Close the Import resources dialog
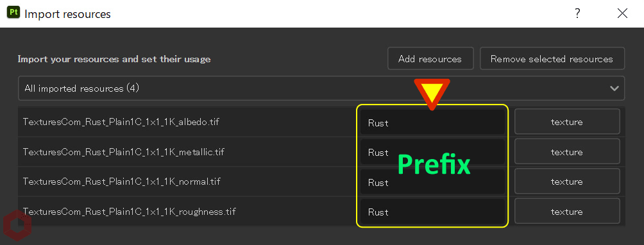644x245 pixels. click(x=623, y=13)
